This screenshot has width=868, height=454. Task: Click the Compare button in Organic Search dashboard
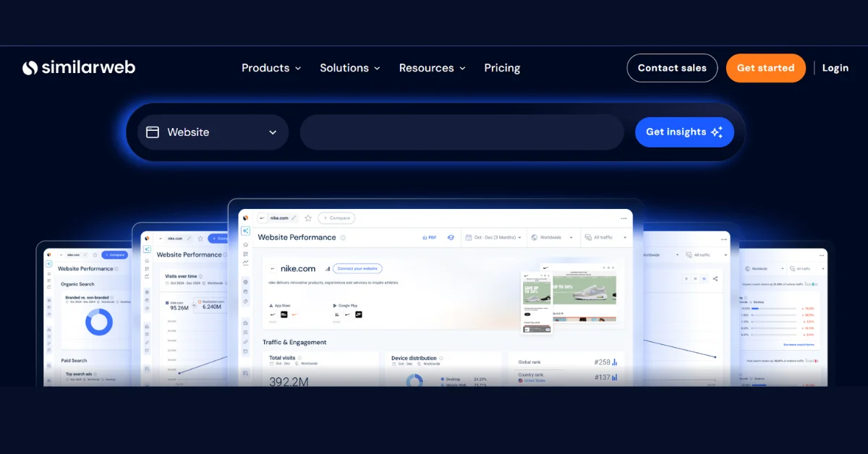[x=114, y=254]
